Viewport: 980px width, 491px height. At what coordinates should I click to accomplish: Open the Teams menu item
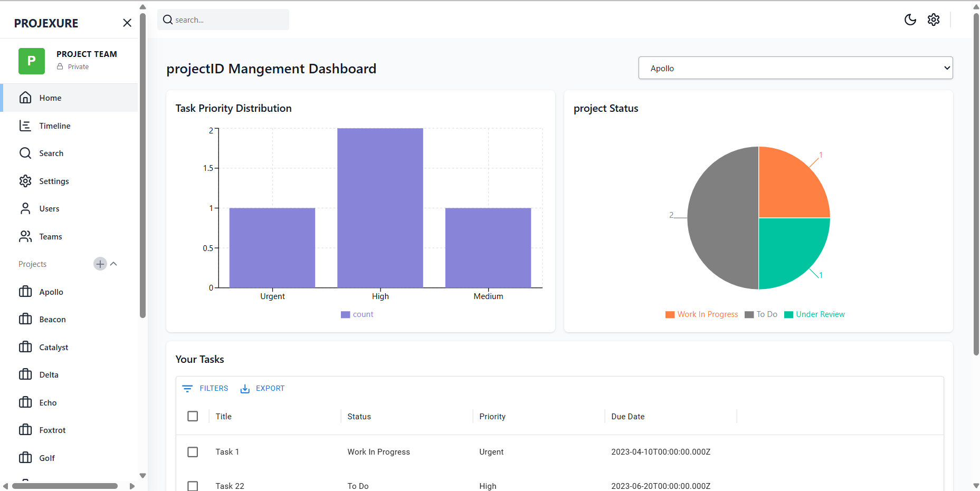pyautogui.click(x=69, y=236)
